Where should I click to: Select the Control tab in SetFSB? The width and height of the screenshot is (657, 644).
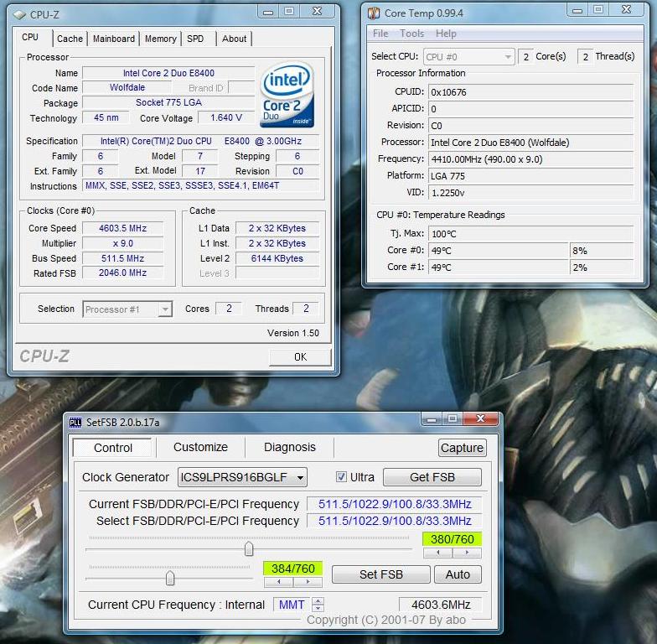click(x=112, y=448)
